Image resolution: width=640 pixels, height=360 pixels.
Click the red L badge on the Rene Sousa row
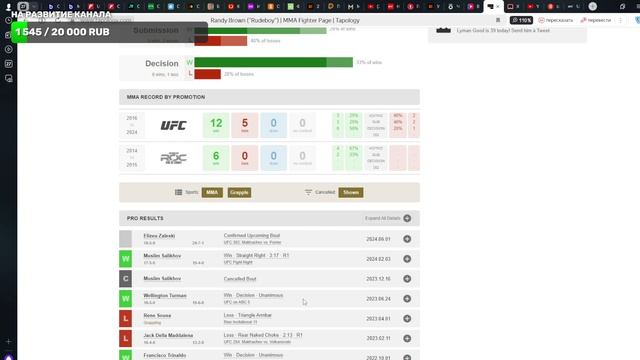tap(125, 318)
